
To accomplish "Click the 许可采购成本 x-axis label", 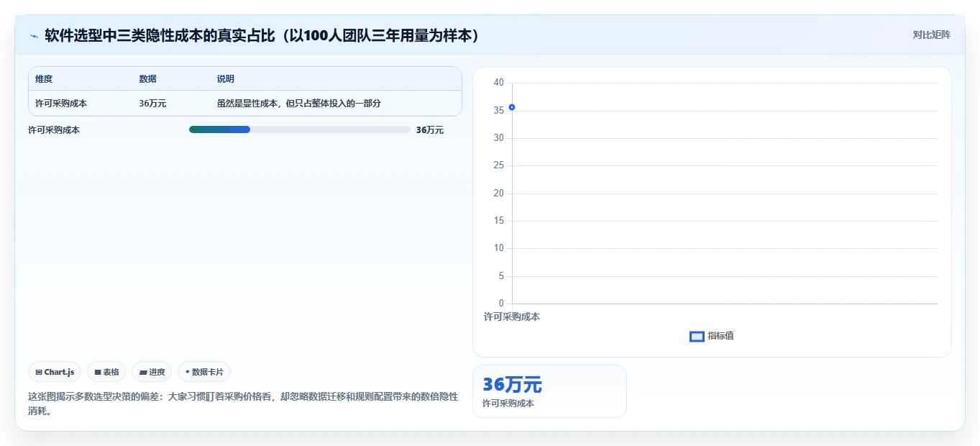I will point(512,317).
